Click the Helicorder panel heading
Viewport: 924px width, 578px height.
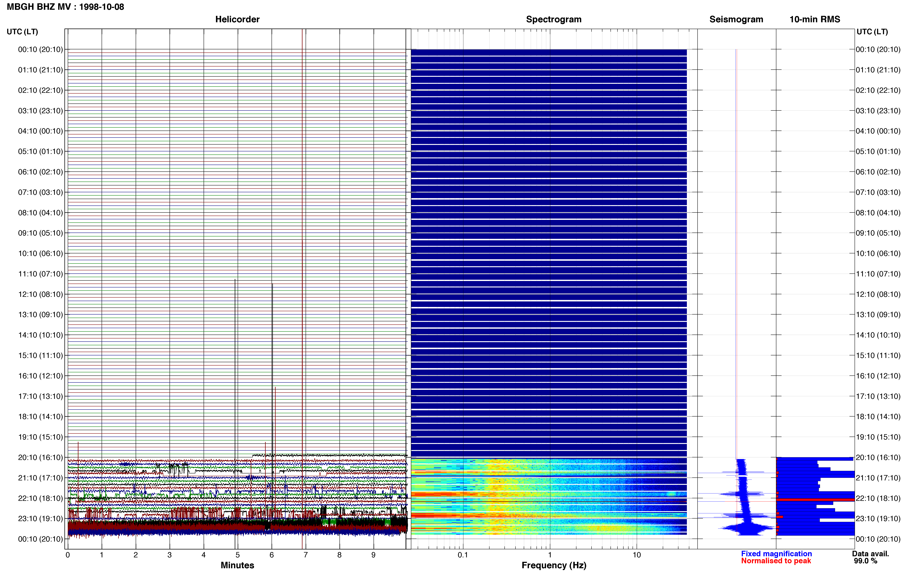(237, 19)
